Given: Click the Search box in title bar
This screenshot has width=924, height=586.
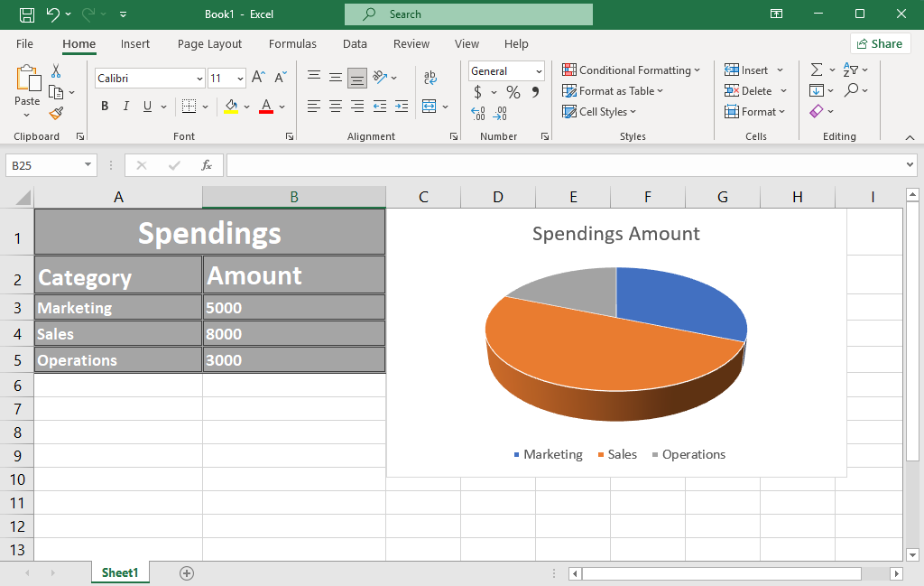Looking at the screenshot, I should click(468, 14).
